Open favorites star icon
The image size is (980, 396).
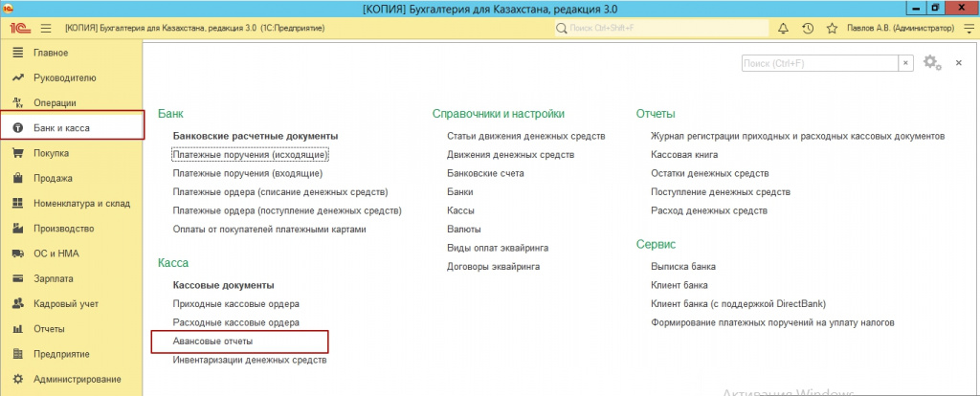[x=832, y=28]
